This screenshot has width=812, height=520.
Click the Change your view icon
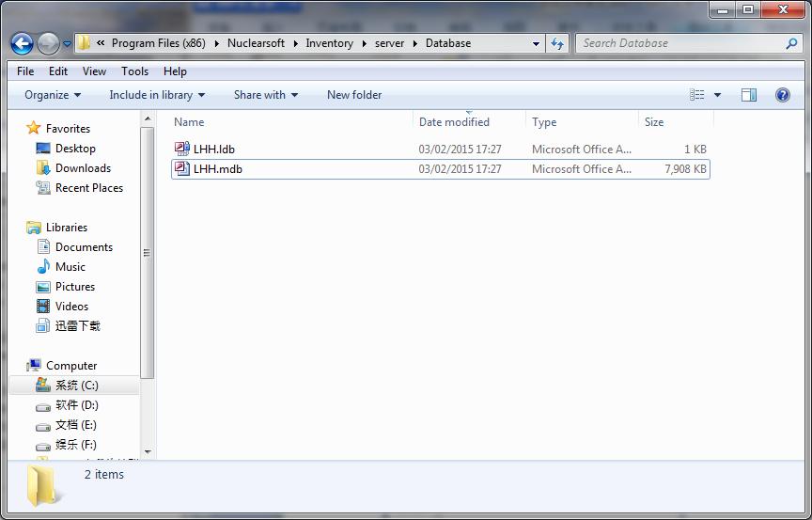(697, 95)
